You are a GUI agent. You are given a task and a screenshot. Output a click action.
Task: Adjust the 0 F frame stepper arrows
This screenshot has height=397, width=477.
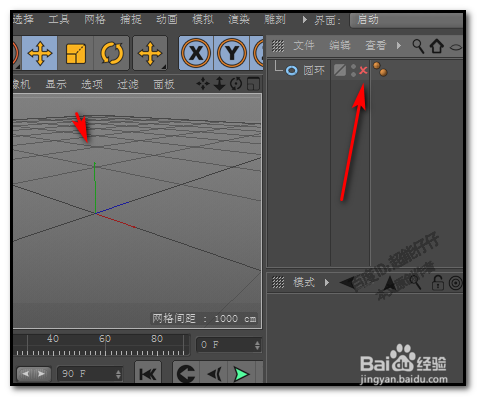click(x=257, y=345)
